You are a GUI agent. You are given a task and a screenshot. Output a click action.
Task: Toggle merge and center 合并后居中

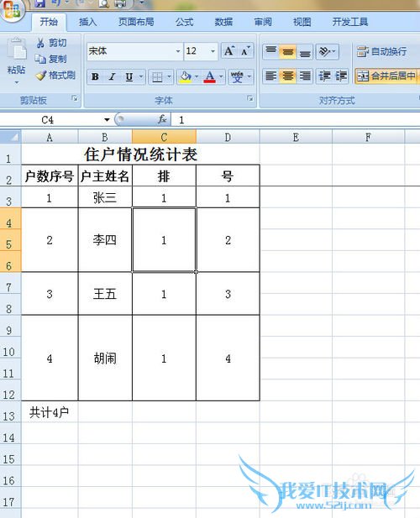(386, 76)
